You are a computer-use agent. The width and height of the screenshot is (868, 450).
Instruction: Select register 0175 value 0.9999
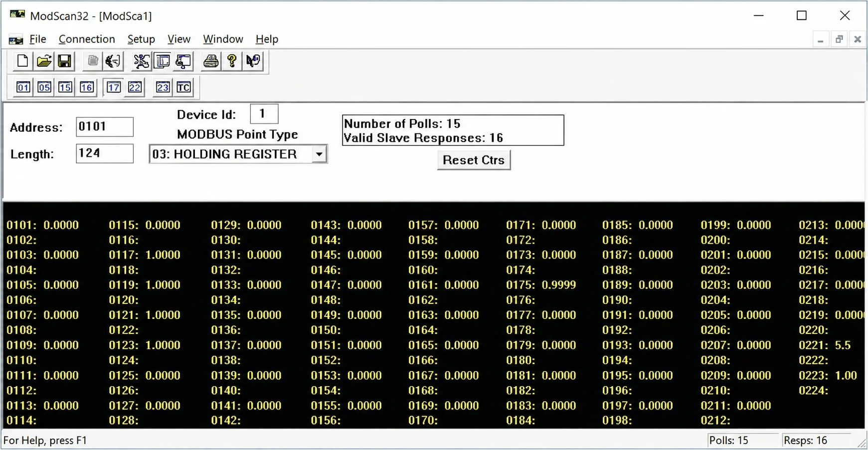[558, 285]
